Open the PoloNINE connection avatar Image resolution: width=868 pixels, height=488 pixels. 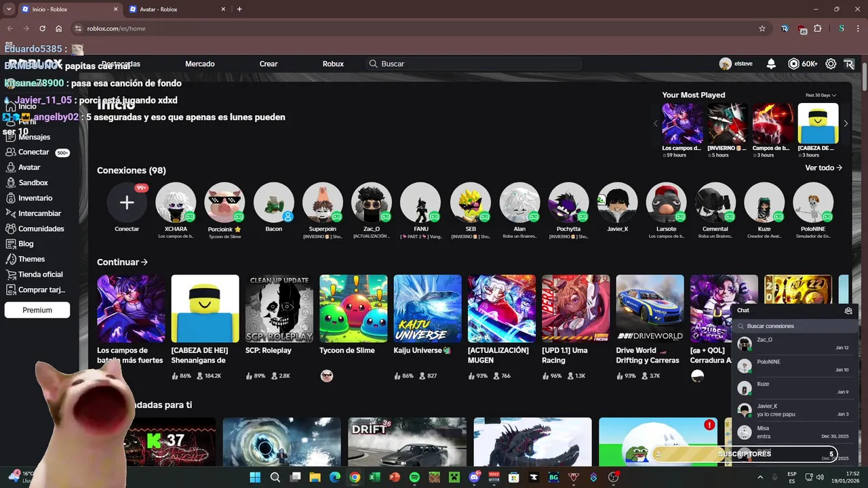click(x=813, y=202)
